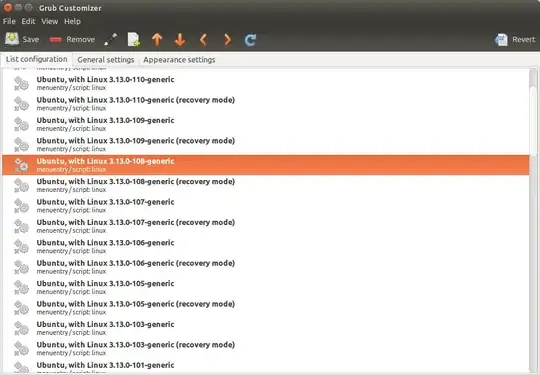Click gear icon of 3.13.0-110-generic recovery entry

(x=21, y=104)
